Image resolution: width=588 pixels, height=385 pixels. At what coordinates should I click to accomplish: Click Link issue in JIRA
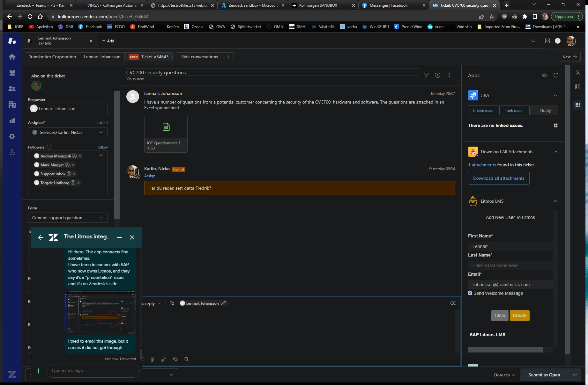514,110
